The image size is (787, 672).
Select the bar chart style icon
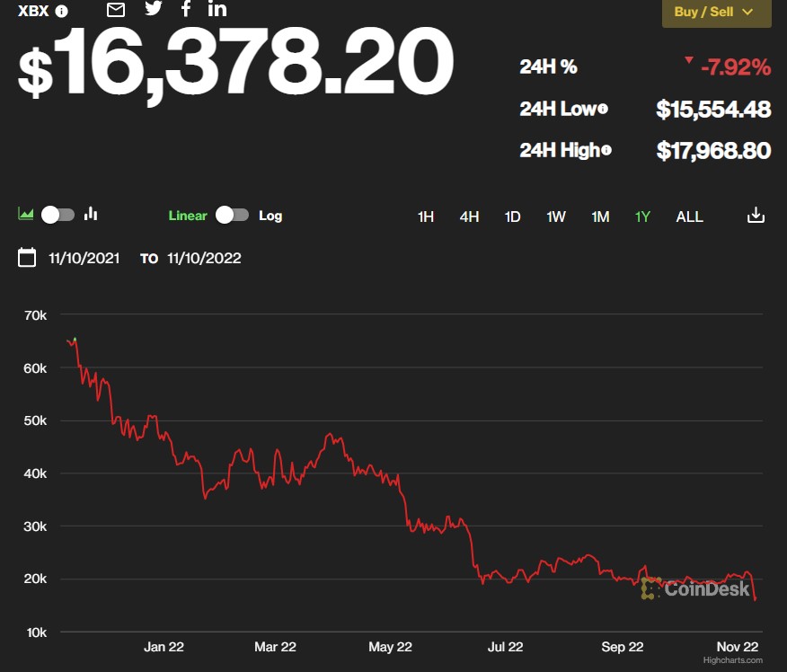click(91, 215)
